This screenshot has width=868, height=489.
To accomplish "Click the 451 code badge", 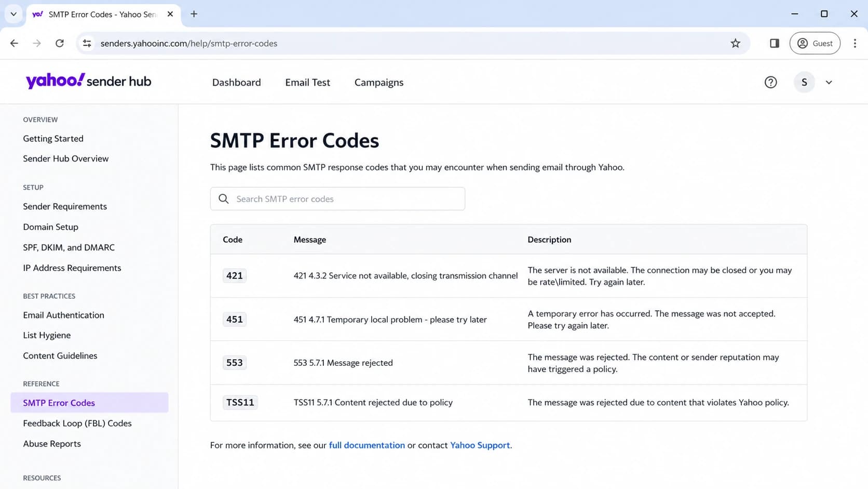I will pos(234,319).
